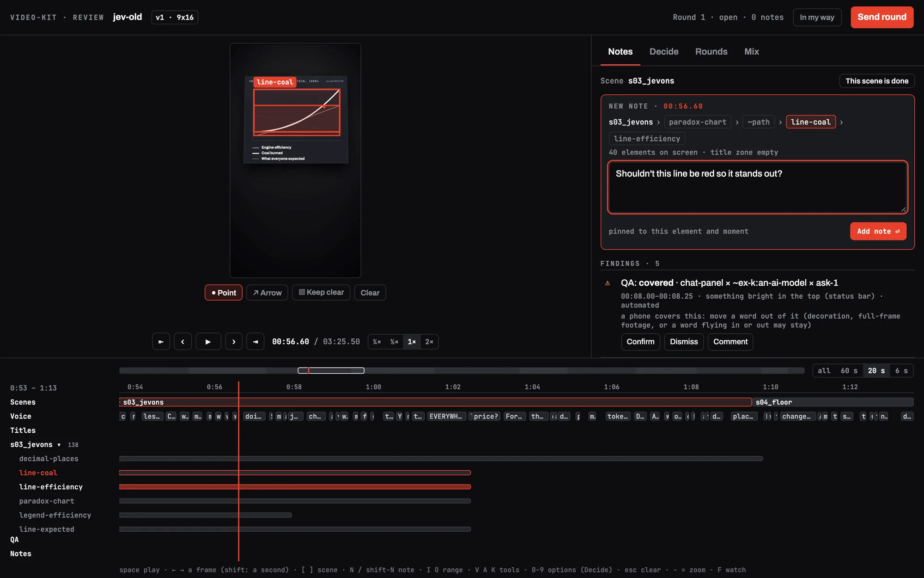
Task: Select the ~path breadcrumb chip
Action: [x=758, y=122]
